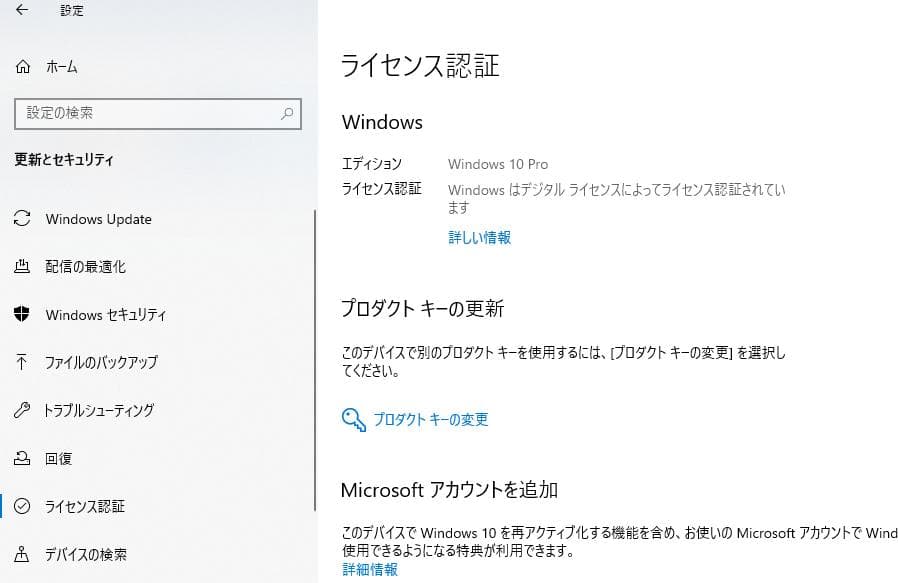
Task: Open Windows セキュリティ via its shield icon
Action: 22,315
